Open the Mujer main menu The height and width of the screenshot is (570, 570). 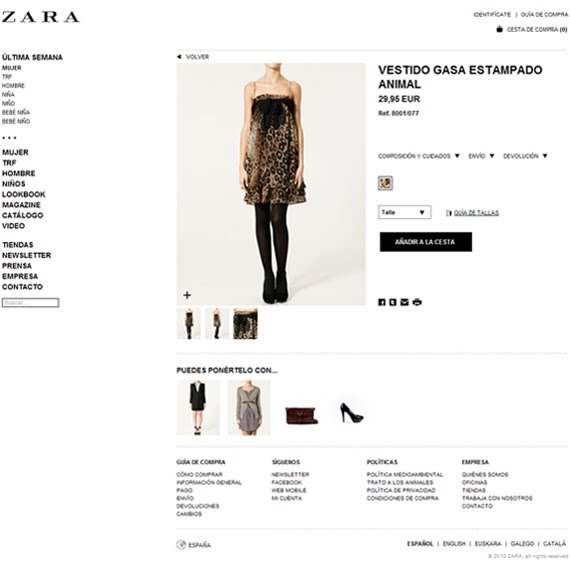coord(15,152)
